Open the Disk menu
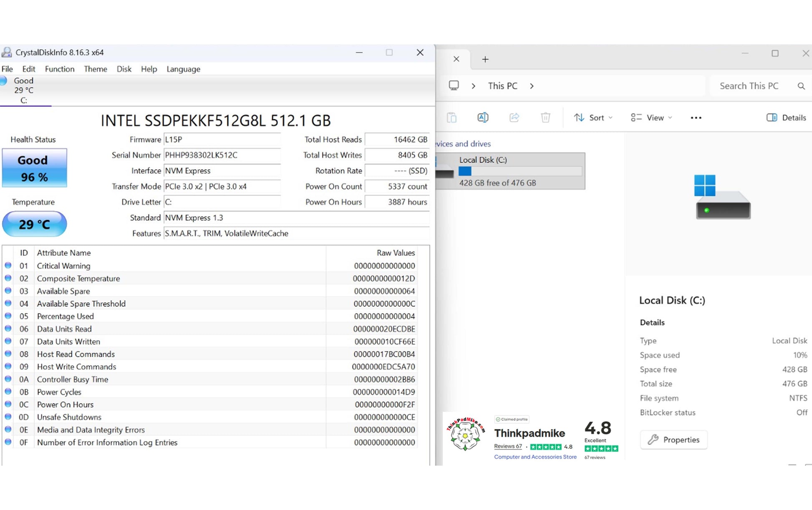 (x=124, y=69)
